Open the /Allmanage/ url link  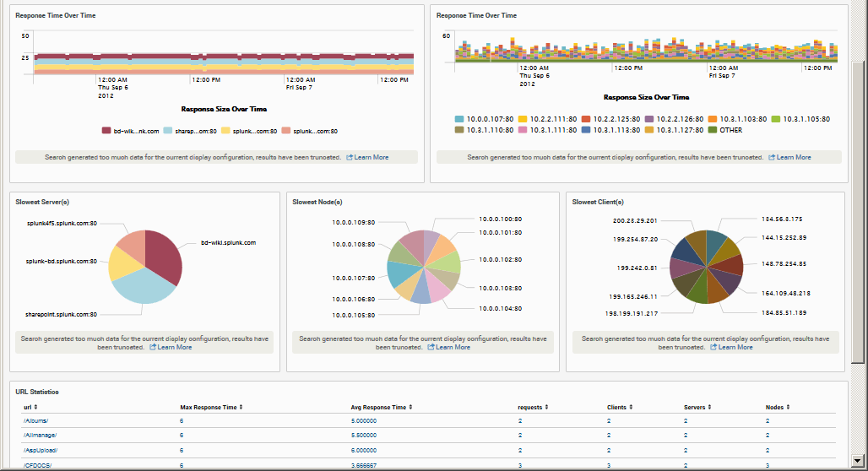(x=40, y=436)
